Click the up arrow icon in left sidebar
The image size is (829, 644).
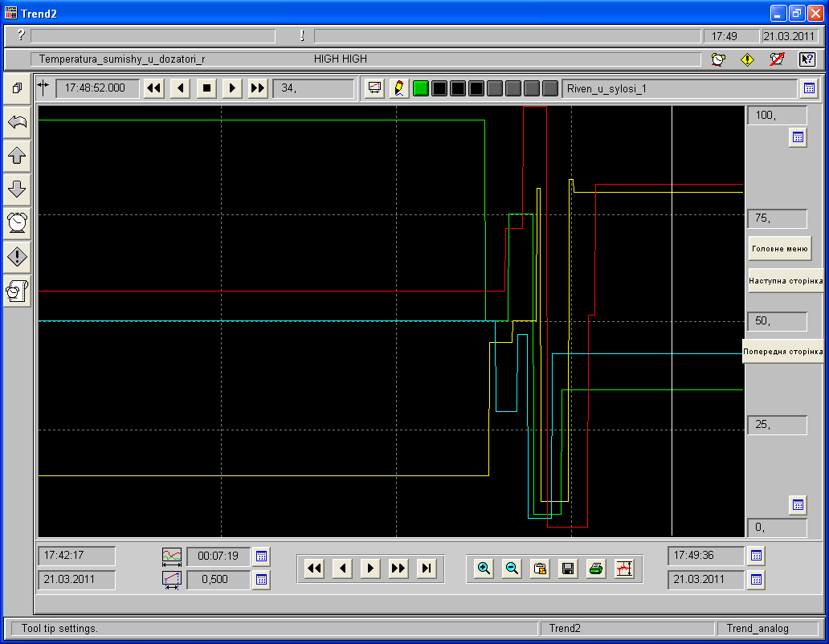click(17, 156)
